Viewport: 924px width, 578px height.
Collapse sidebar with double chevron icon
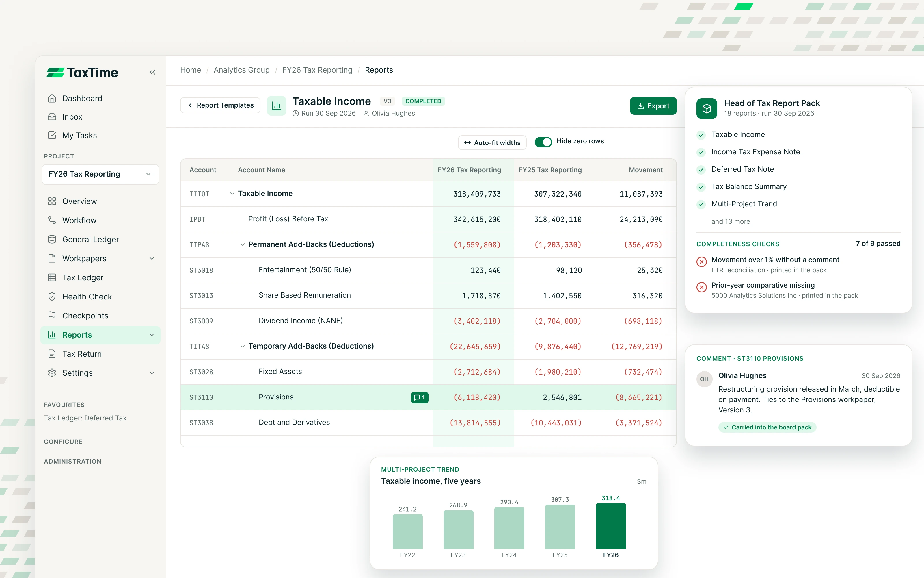(x=152, y=72)
